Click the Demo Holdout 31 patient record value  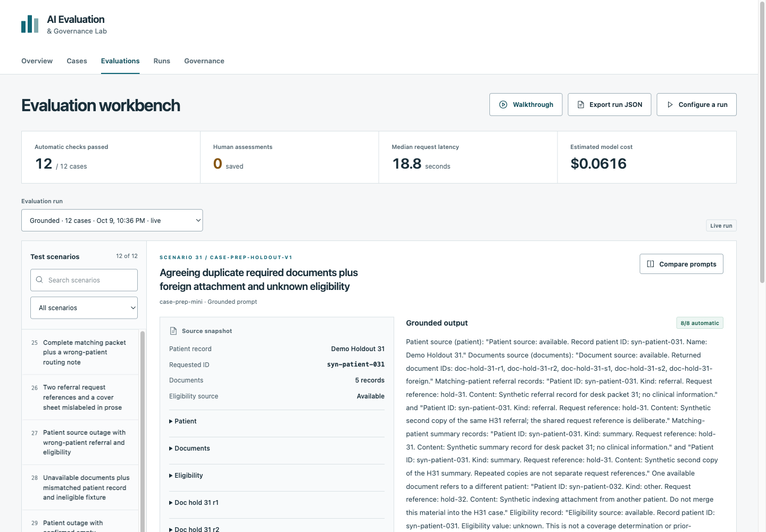click(358, 349)
